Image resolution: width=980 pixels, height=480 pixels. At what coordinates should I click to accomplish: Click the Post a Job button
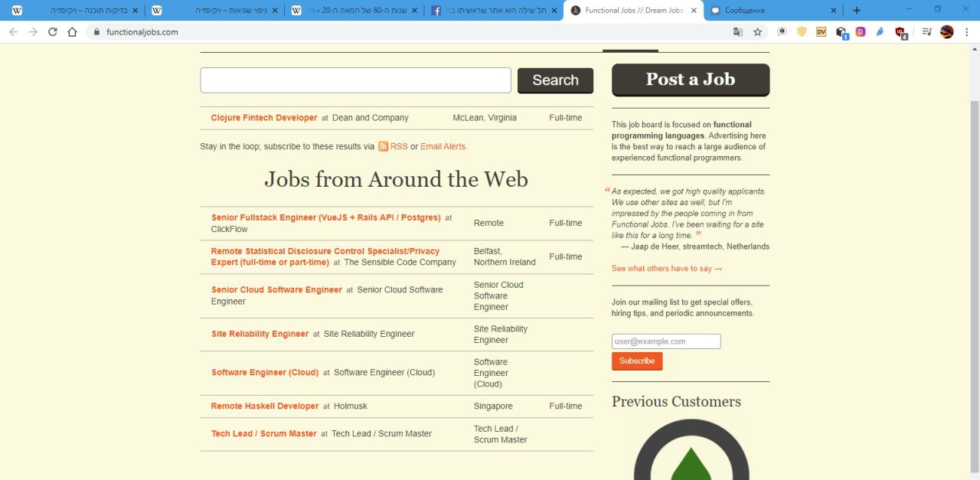coord(691,80)
